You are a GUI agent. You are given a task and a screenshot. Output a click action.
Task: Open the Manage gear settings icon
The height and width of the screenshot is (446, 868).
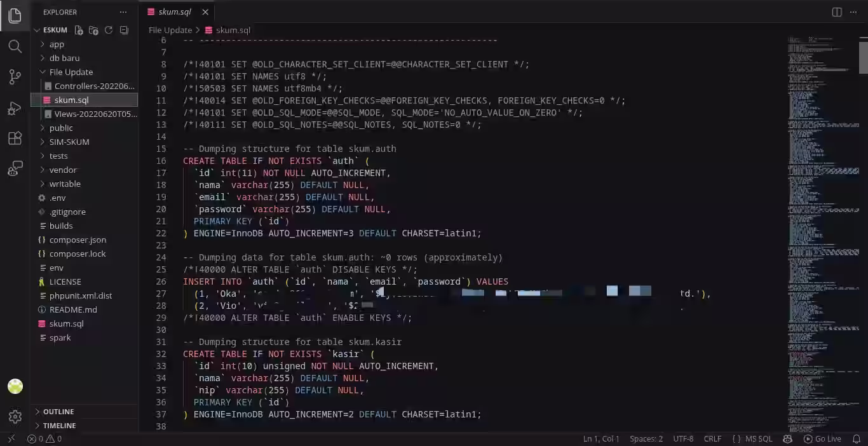(15, 416)
